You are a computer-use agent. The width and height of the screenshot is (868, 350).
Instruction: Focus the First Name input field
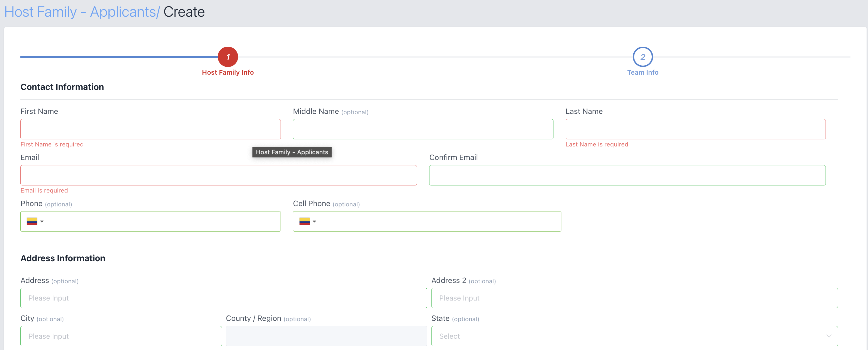150,129
